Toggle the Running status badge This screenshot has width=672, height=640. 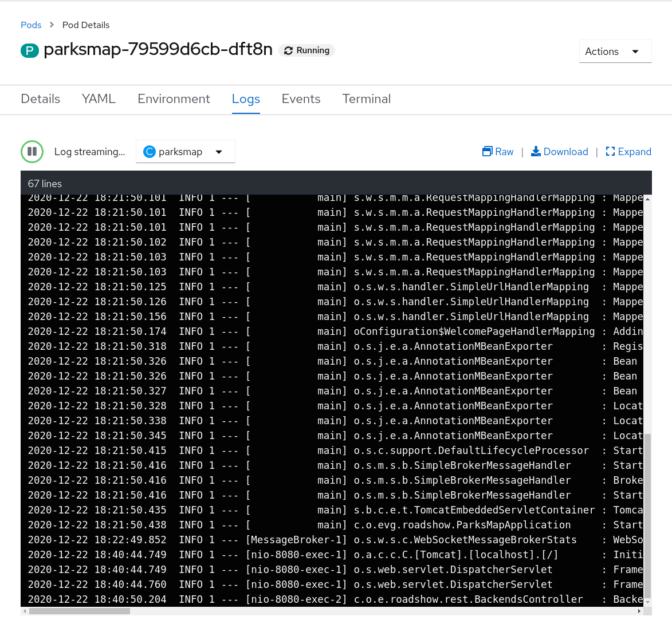click(x=306, y=50)
